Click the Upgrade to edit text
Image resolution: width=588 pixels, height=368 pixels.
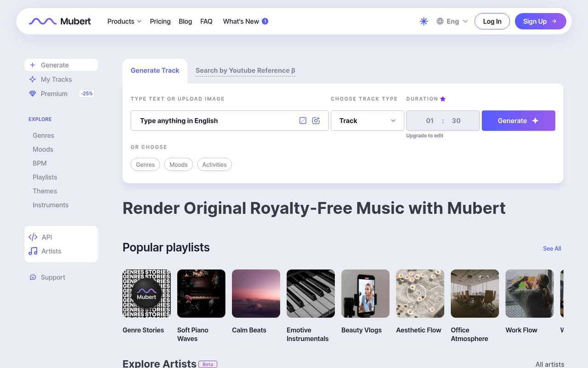425,136
